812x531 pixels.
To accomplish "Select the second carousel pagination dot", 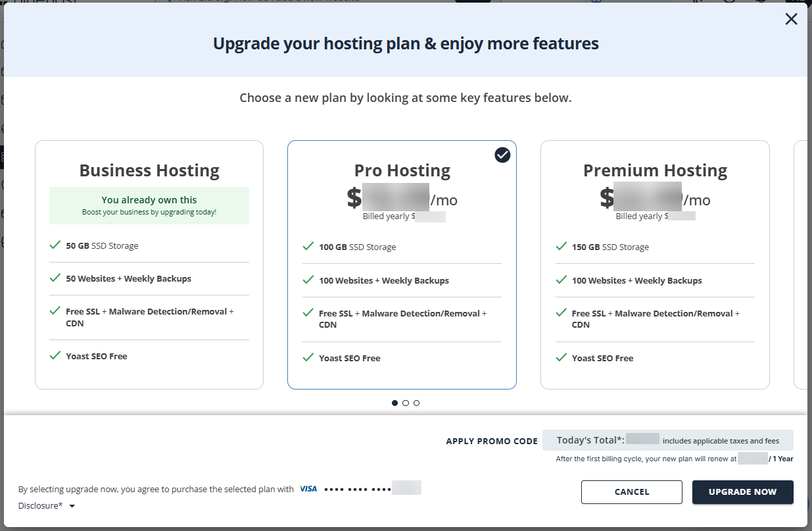I will tap(405, 403).
